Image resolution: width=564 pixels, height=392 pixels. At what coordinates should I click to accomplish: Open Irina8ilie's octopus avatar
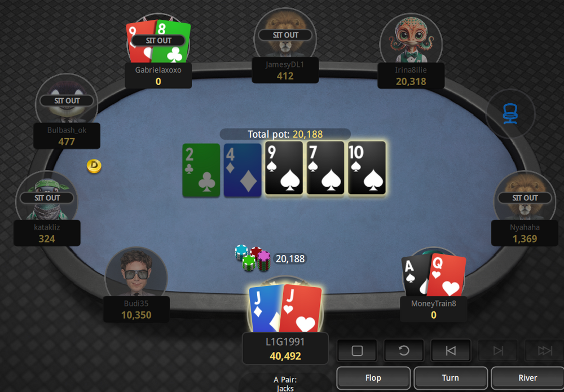(x=411, y=39)
